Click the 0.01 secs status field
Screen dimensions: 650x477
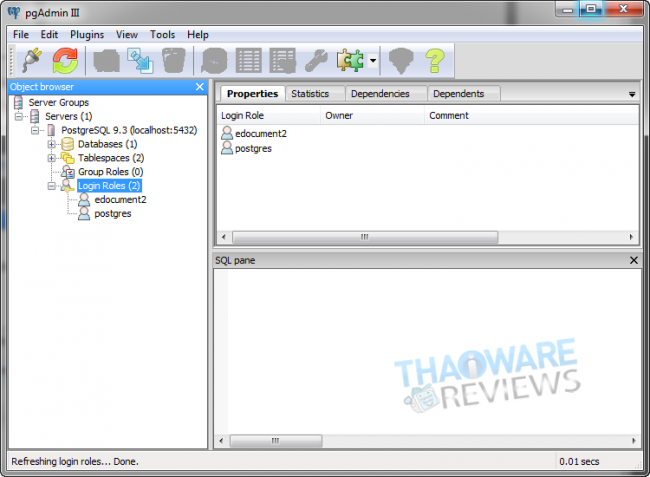(579, 461)
